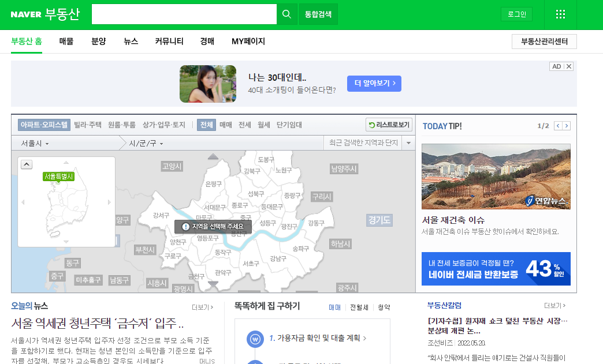Screen dimensions: 603x364
Task: Click 남양주시 on the map
Action: tap(344, 168)
